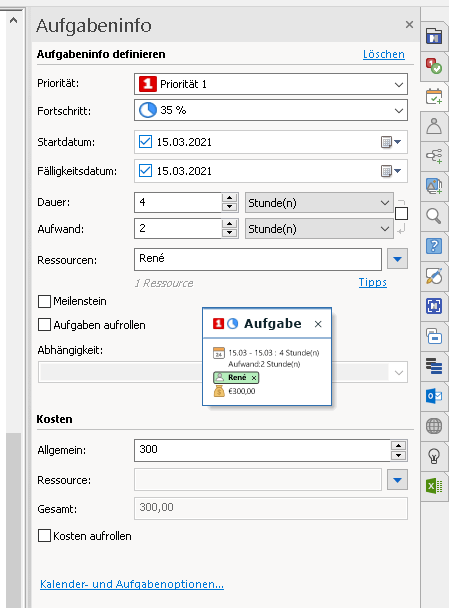Click the lightbulb ideas sidebar icon
The image size is (449, 608).
pos(434,456)
